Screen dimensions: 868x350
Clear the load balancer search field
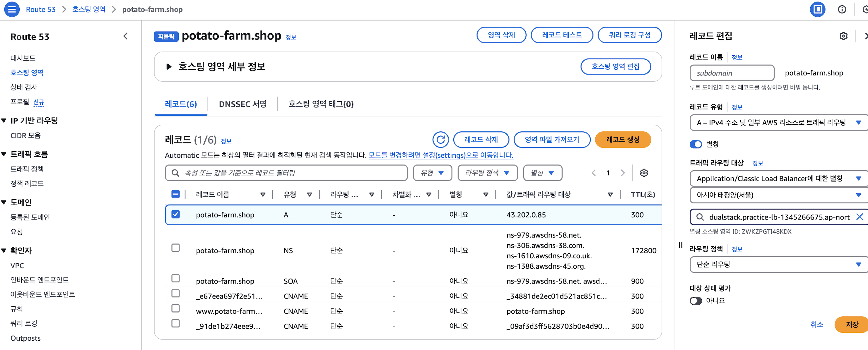pos(859,217)
